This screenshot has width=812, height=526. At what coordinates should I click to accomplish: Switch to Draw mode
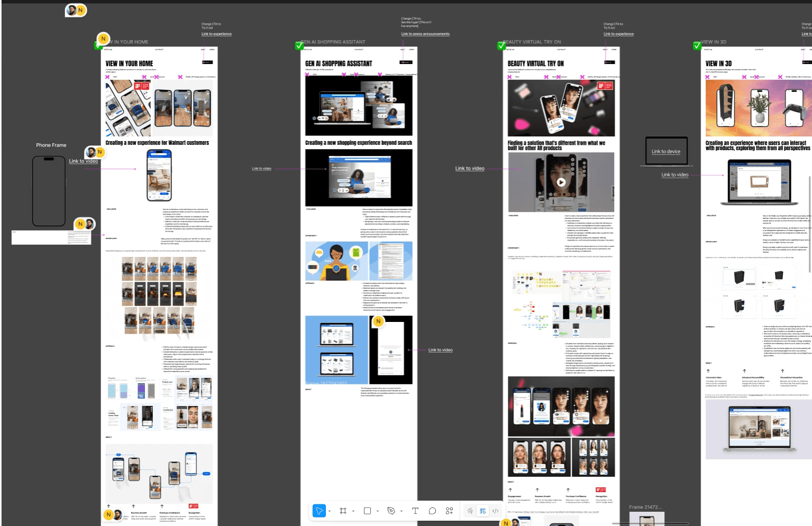click(x=470, y=511)
